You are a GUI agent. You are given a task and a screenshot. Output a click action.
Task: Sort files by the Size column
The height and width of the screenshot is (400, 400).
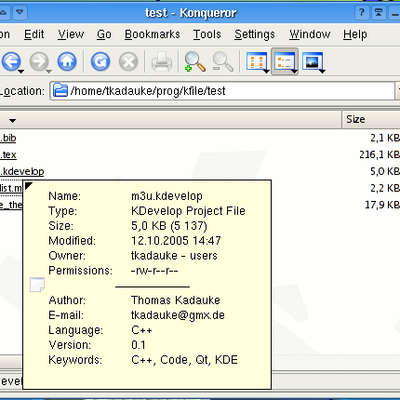pos(371,119)
